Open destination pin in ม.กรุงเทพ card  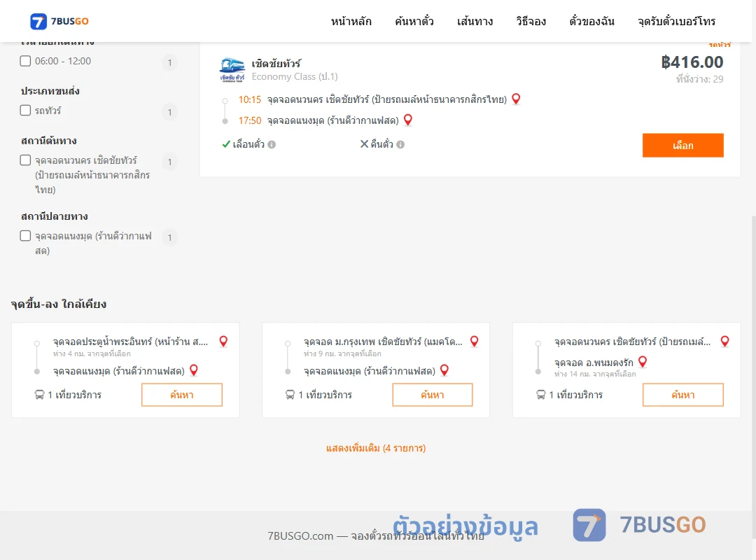click(444, 370)
